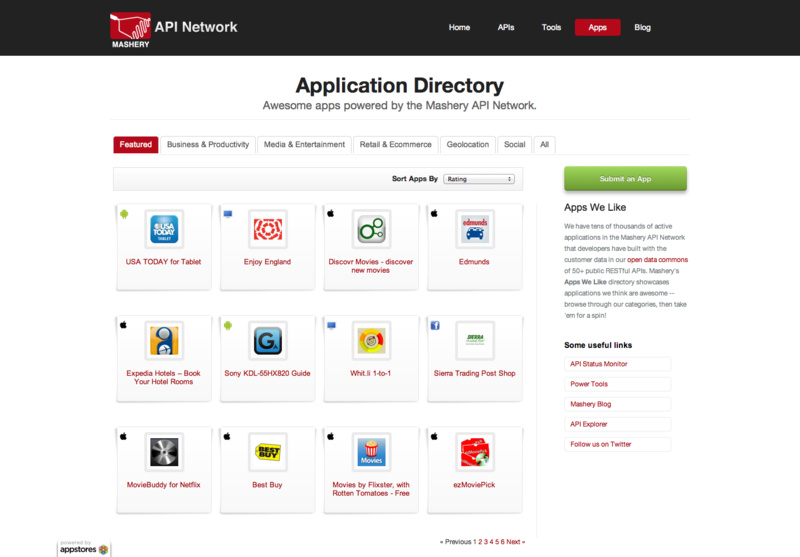This screenshot has width=800, height=557.
Task: Click the appstores badge icon
Action: pyautogui.click(x=104, y=549)
